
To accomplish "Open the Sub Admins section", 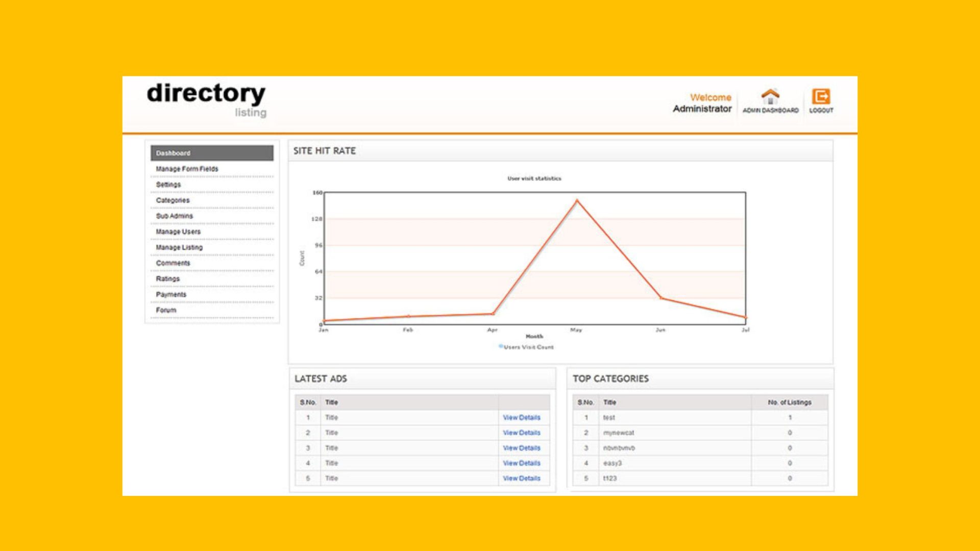I will coord(174,216).
